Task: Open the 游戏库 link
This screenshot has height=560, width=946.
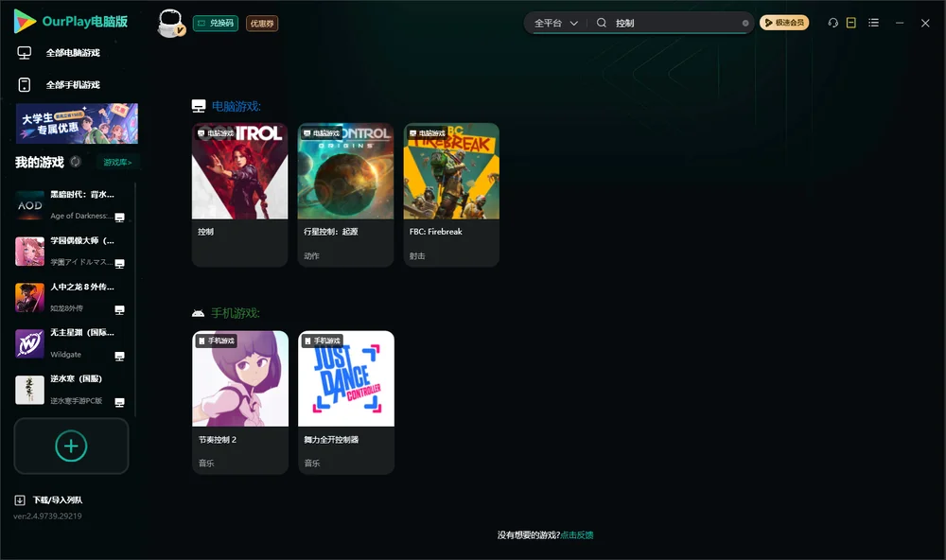Action: (117, 163)
